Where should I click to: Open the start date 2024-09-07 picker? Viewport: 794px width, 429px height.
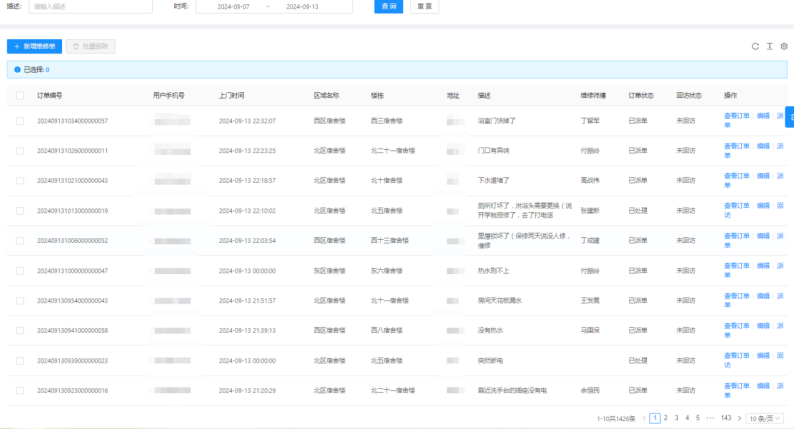pos(233,7)
